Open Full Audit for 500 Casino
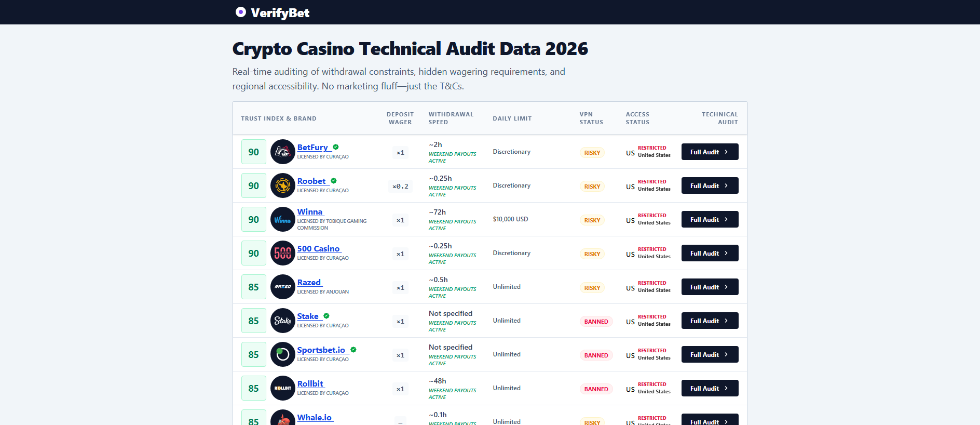This screenshot has height=425, width=980. coord(710,253)
